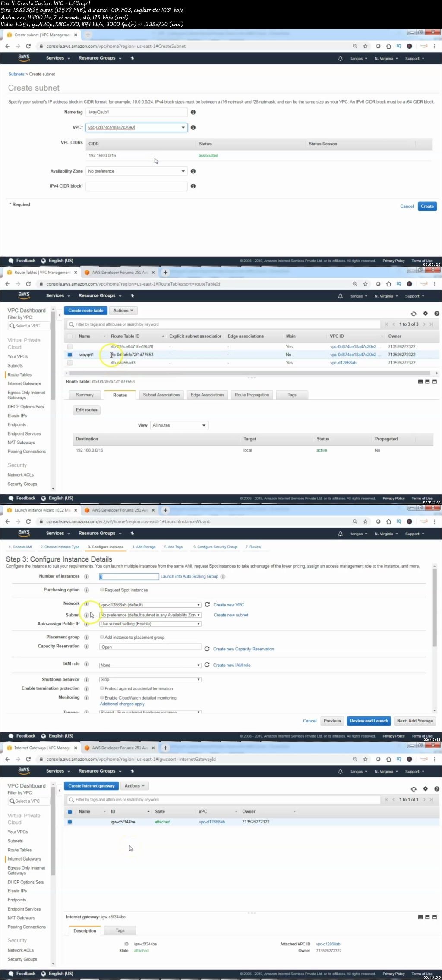
Task: Enable Request Spot instances checkbox
Action: tap(102, 590)
